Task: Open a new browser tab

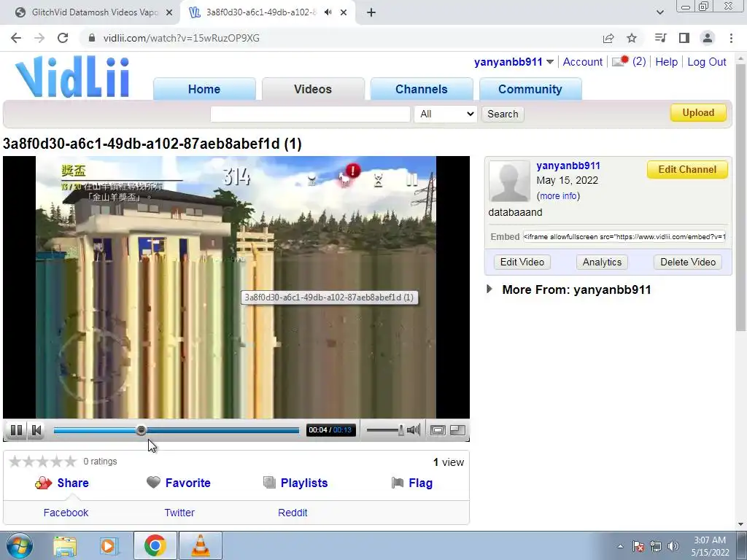Action: coord(371,13)
